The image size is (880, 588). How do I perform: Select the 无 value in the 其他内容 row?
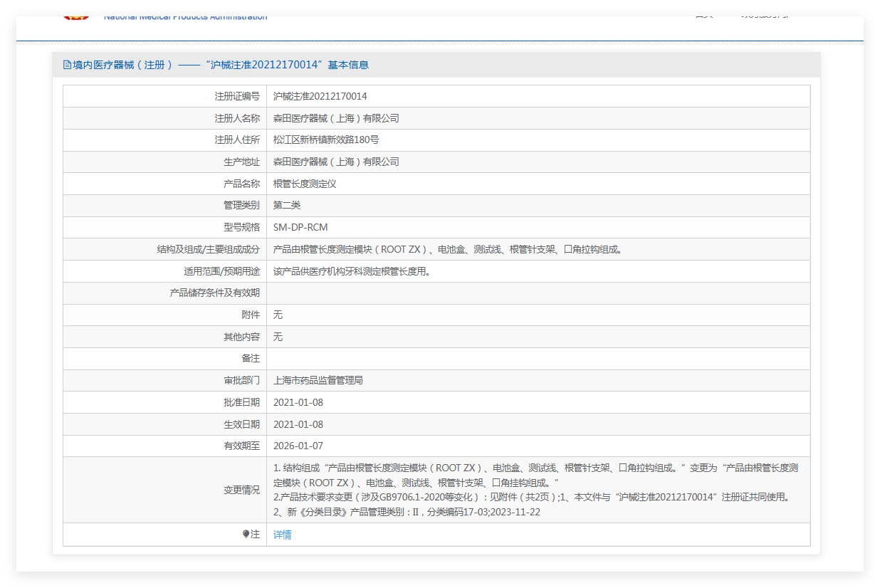(x=278, y=337)
